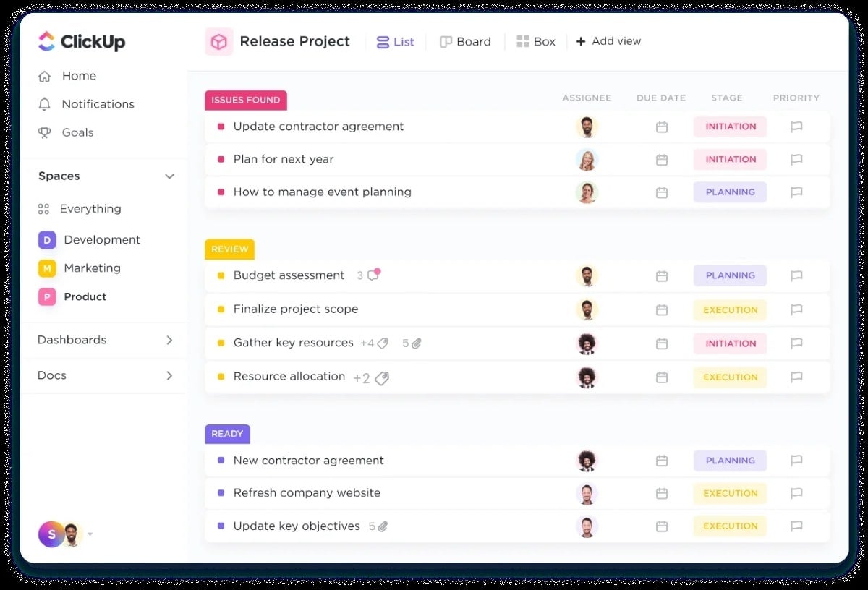Set due date for Budget assessment
Image resolution: width=868 pixels, height=590 pixels.
[x=661, y=276]
